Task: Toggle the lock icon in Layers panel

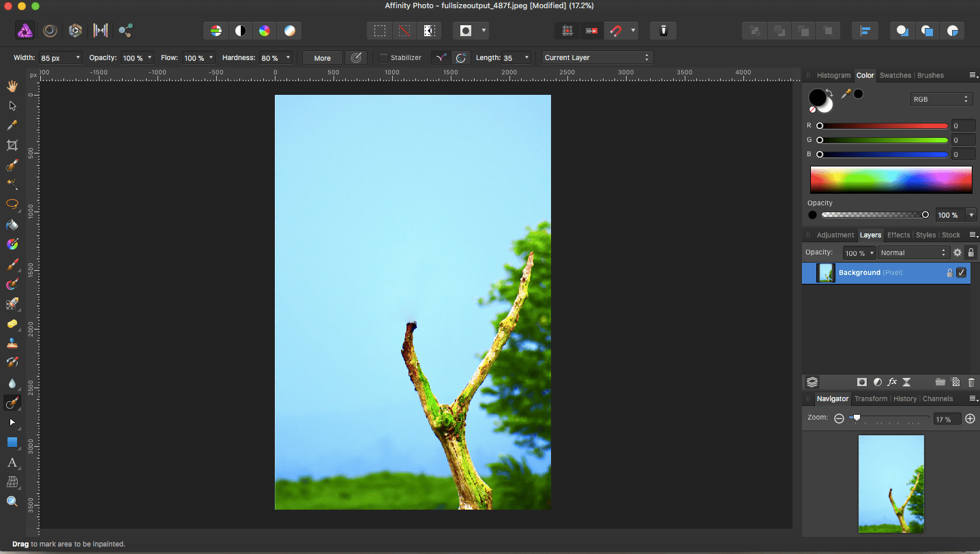Action: tap(971, 252)
